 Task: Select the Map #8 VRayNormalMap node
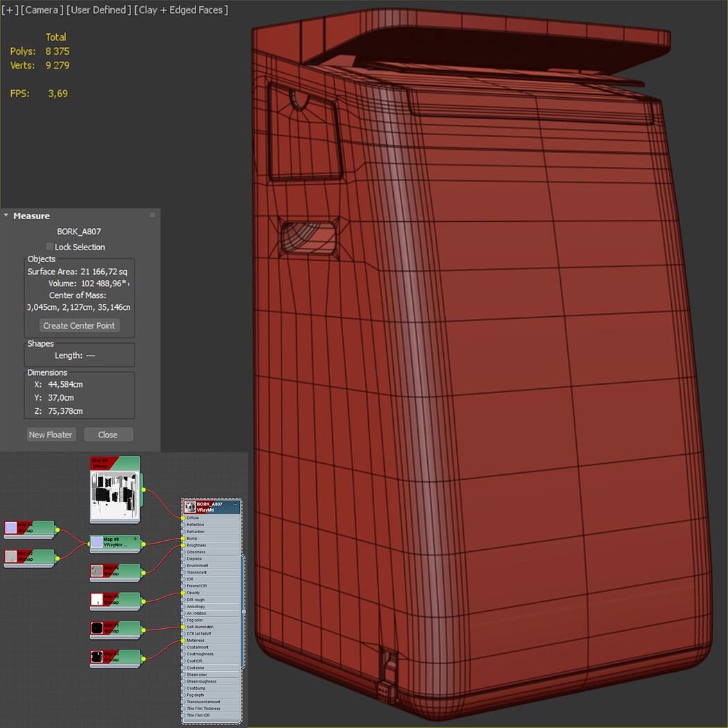pos(115,544)
